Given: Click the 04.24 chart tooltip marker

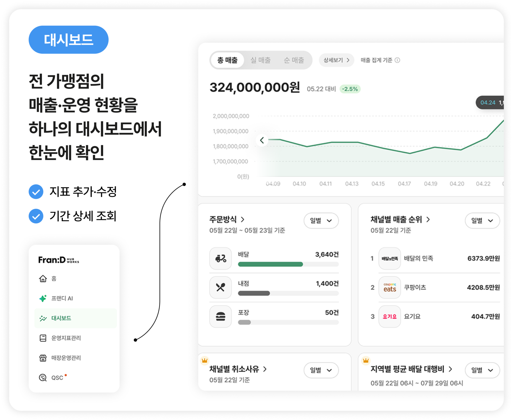Looking at the screenshot, I should 490,103.
